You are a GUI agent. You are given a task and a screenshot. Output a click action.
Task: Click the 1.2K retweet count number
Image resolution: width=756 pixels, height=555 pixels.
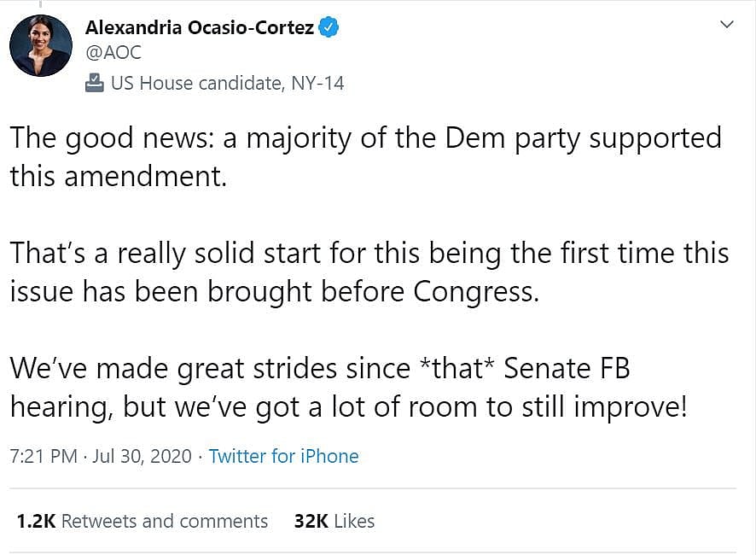point(35,521)
